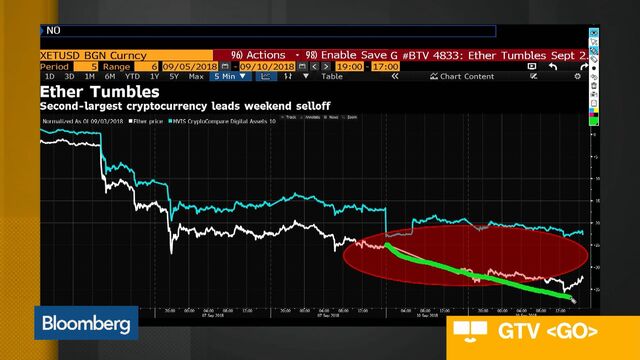Select the YTD range tab
This screenshot has width=640, height=360.
click(x=132, y=76)
